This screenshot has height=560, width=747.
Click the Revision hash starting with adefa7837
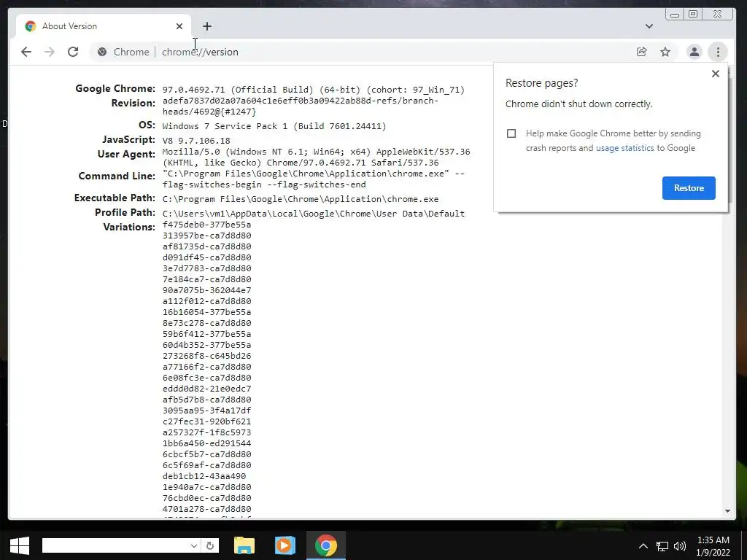[x=300, y=106]
